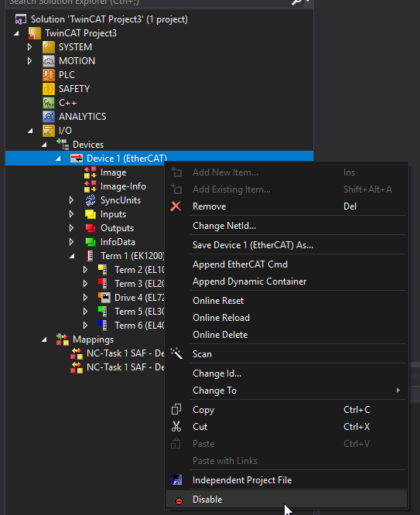Collapse the I/O node
Image resolution: width=420 pixels, height=515 pixels.
[30, 131]
